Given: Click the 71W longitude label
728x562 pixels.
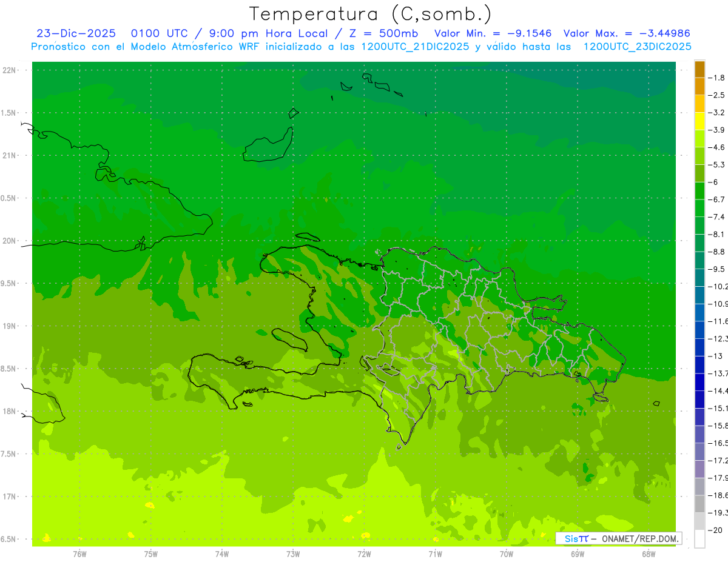Looking at the screenshot, I should pos(435,554).
